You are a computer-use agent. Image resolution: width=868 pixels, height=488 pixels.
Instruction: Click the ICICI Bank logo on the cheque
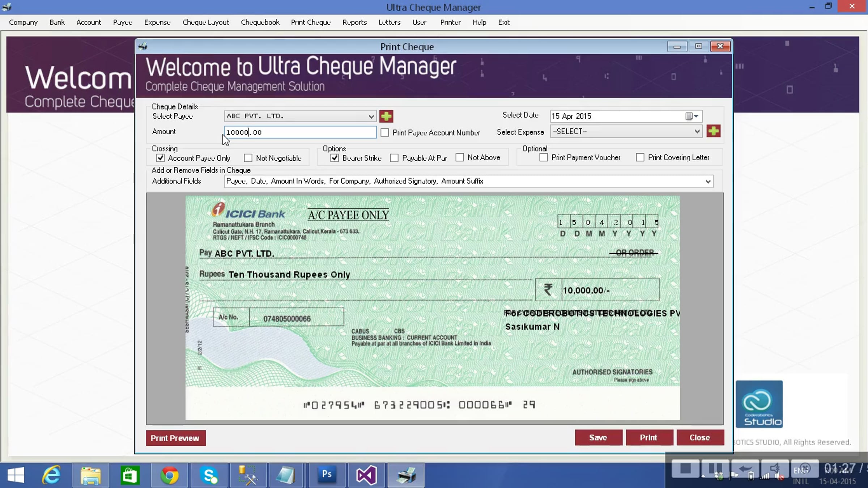coord(248,211)
